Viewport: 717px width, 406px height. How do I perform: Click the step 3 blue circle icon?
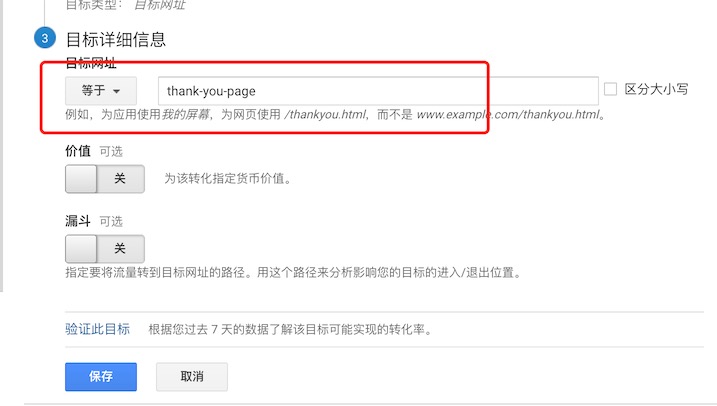pyautogui.click(x=45, y=38)
